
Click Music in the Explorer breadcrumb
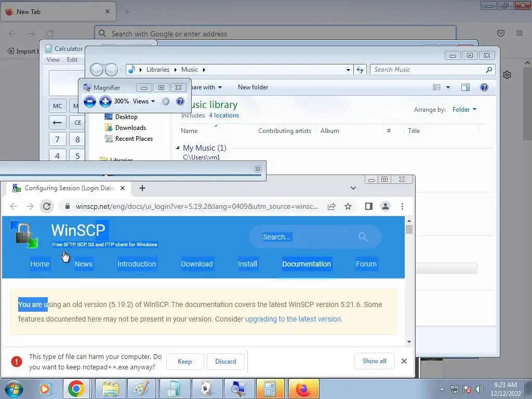point(189,70)
